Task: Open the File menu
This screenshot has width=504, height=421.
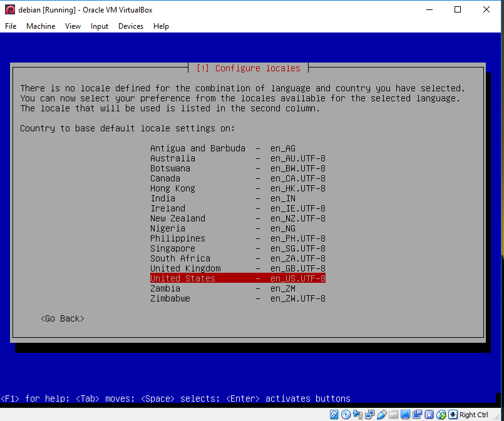Action: tap(11, 26)
